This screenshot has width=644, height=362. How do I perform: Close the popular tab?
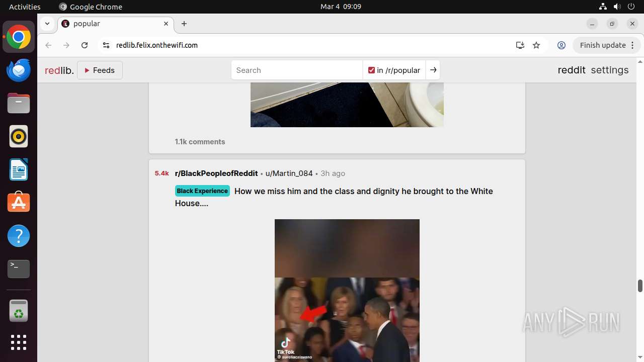pos(166,24)
